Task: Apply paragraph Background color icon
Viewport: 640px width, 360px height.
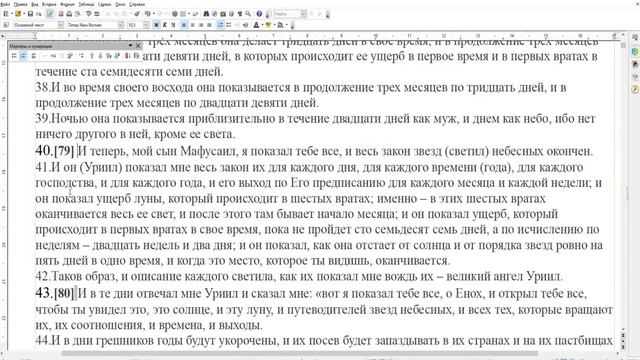Action: click(280, 25)
